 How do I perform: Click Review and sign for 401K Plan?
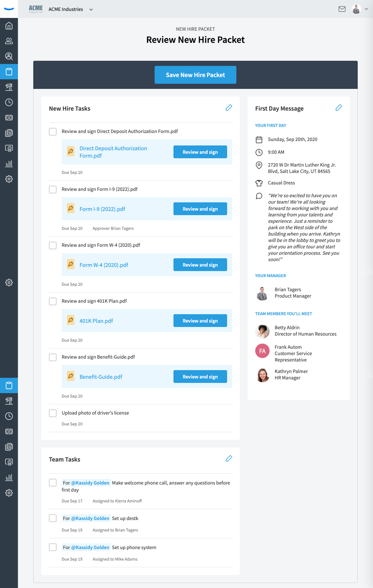point(200,321)
